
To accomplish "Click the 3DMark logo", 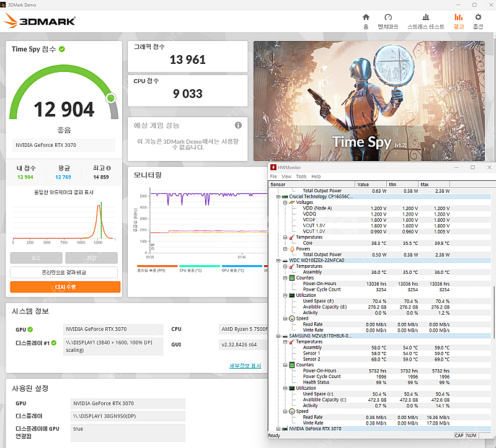I will pos(40,21).
